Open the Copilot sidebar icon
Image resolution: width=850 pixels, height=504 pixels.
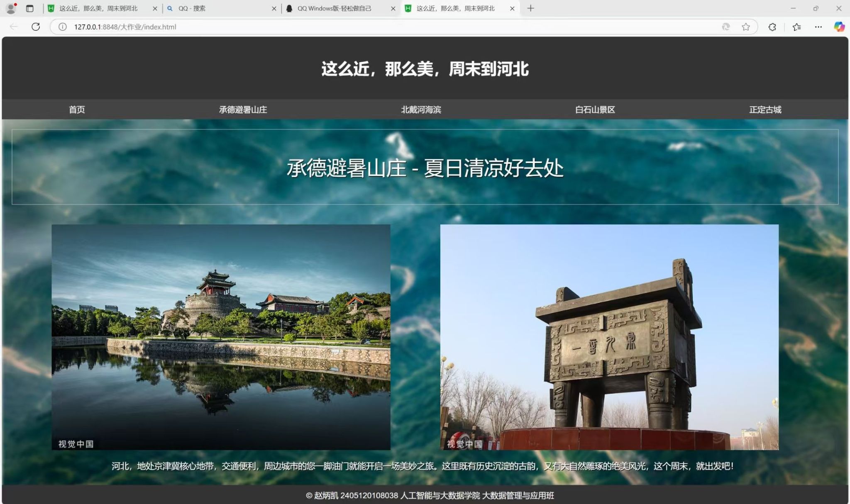pos(839,27)
